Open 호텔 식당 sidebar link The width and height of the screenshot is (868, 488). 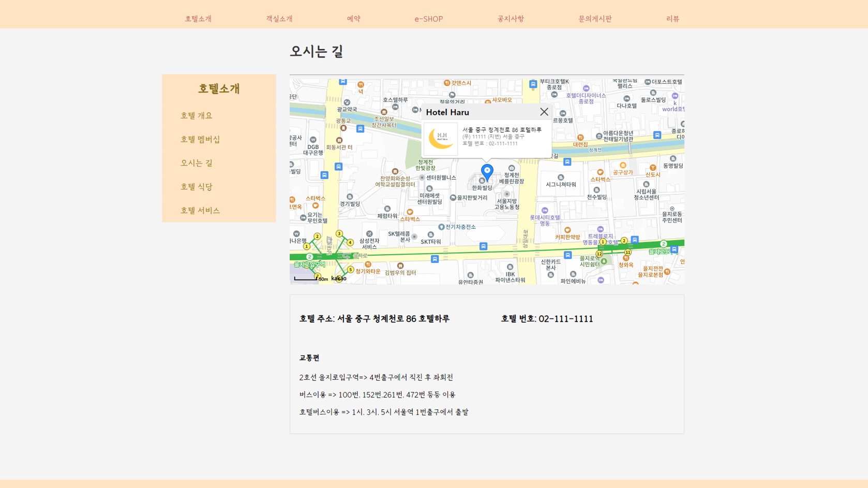coord(196,187)
